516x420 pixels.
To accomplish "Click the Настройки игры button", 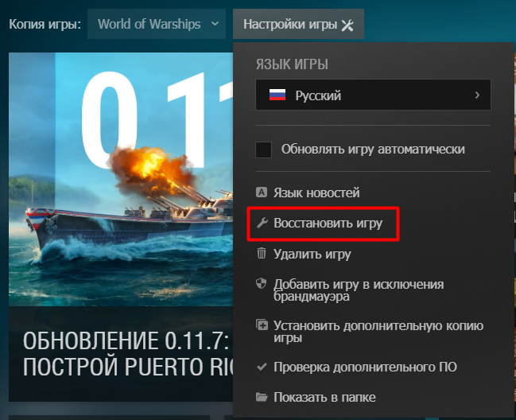I will pyautogui.click(x=298, y=24).
